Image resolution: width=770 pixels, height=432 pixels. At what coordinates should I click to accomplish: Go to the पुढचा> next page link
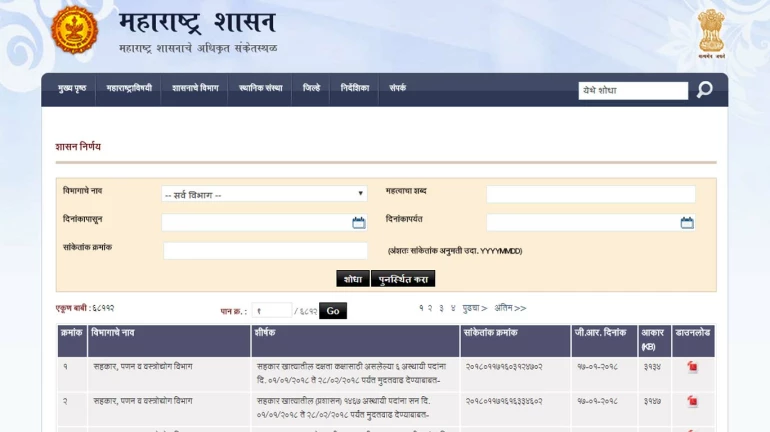pyautogui.click(x=474, y=308)
